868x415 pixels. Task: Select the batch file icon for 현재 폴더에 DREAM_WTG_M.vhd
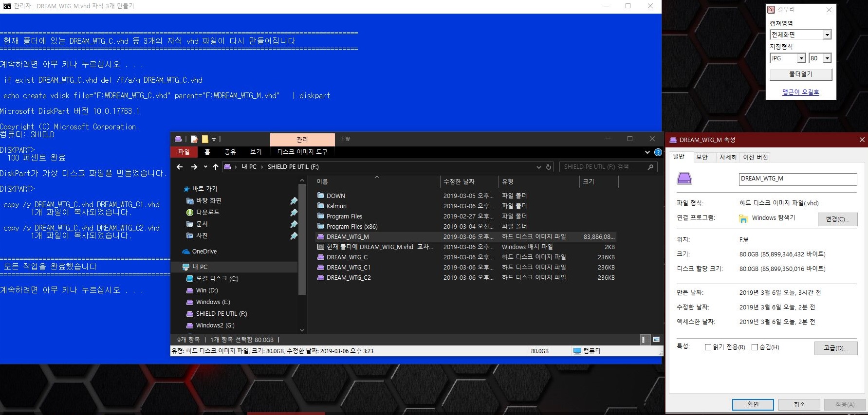click(321, 247)
